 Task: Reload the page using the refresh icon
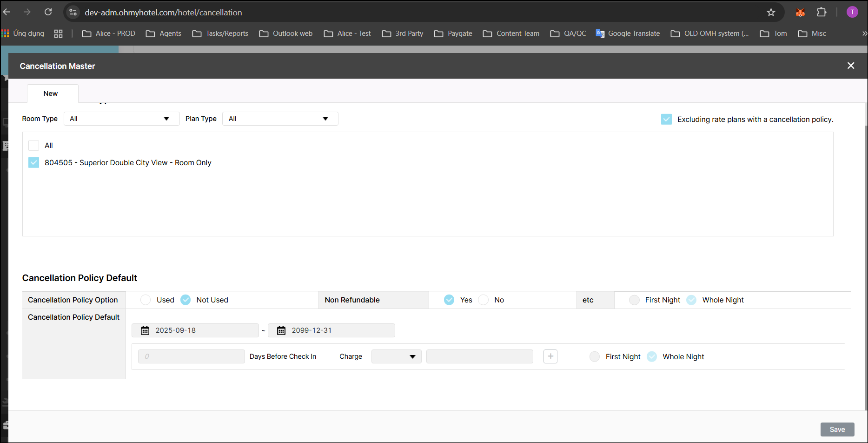48,13
